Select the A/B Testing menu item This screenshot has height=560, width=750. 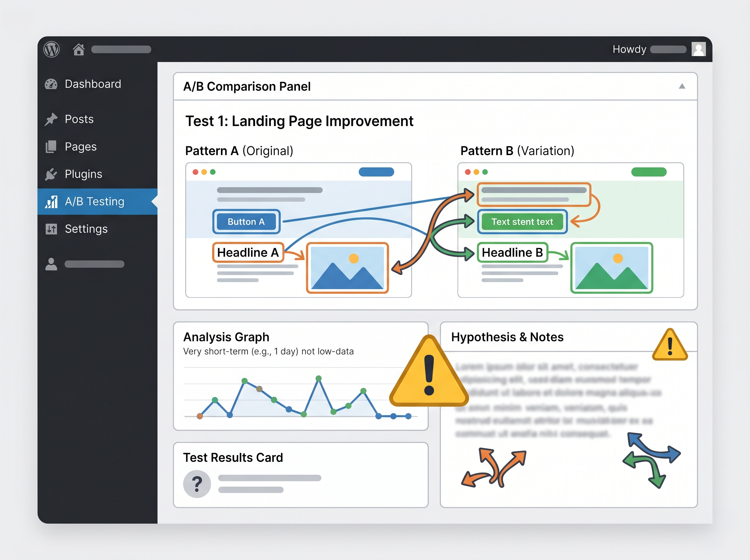coord(95,202)
